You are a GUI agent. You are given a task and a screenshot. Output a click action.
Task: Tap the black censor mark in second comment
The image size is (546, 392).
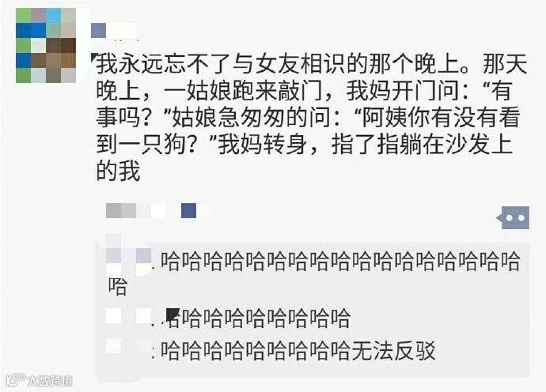pos(173,315)
